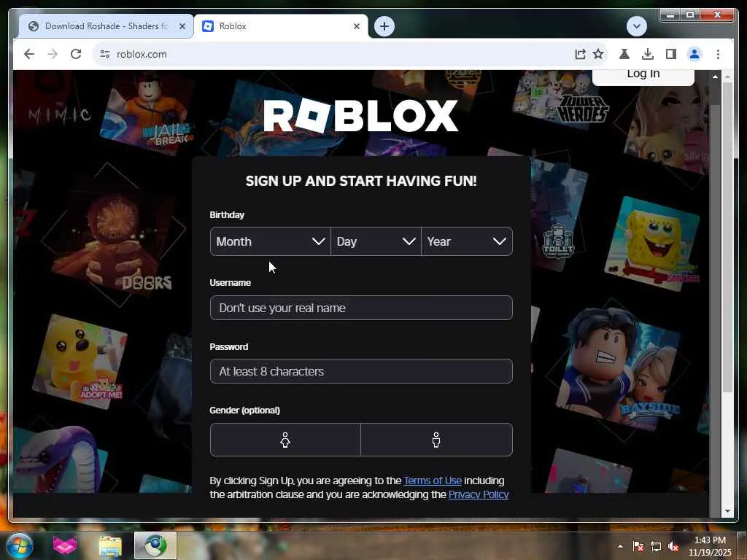Go back with the browser back arrow
747x560 pixels.
[29, 54]
